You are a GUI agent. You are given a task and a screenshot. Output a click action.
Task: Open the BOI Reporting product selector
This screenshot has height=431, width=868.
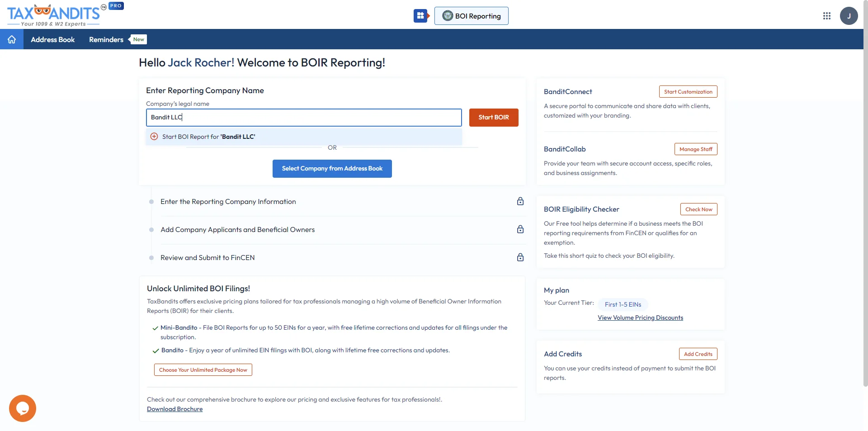coord(471,16)
